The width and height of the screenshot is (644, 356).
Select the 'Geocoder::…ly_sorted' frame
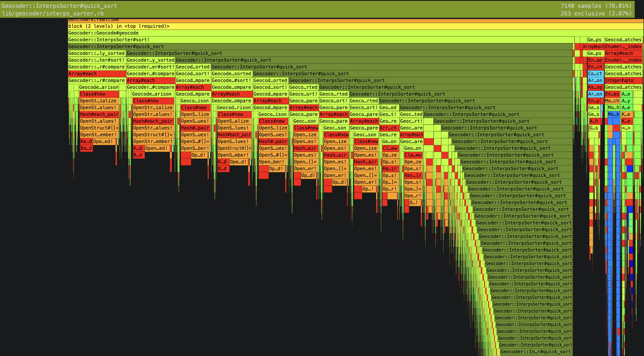click(97, 53)
